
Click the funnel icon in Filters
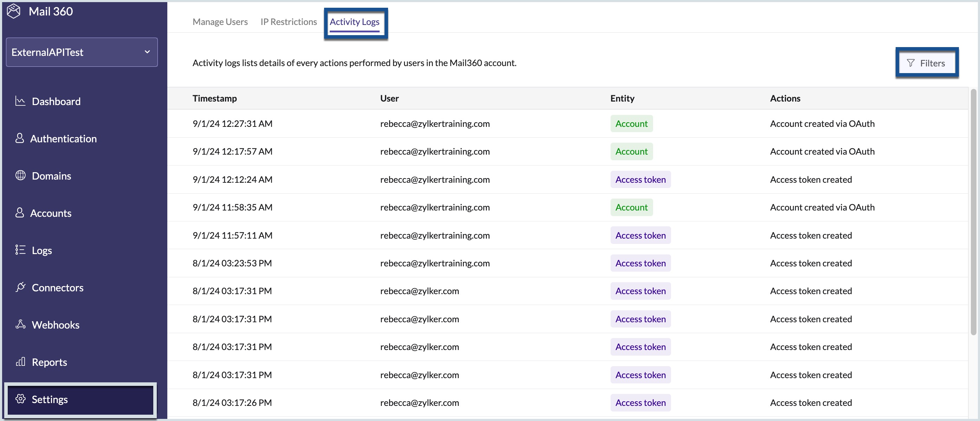tap(910, 63)
